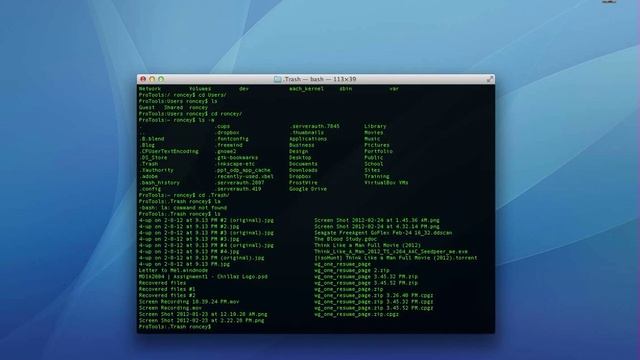Select the 'Movies' directory name
The width and height of the screenshot is (640, 360).
[x=373, y=133]
